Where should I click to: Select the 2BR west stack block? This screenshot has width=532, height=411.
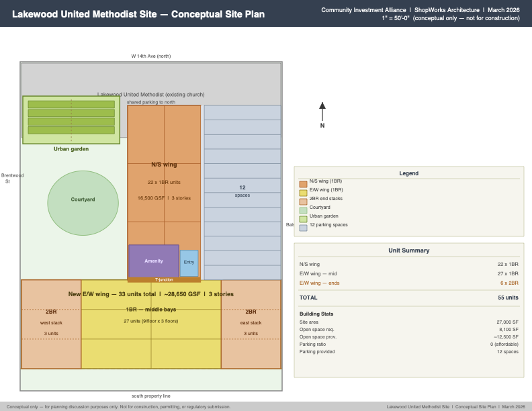tap(51, 324)
